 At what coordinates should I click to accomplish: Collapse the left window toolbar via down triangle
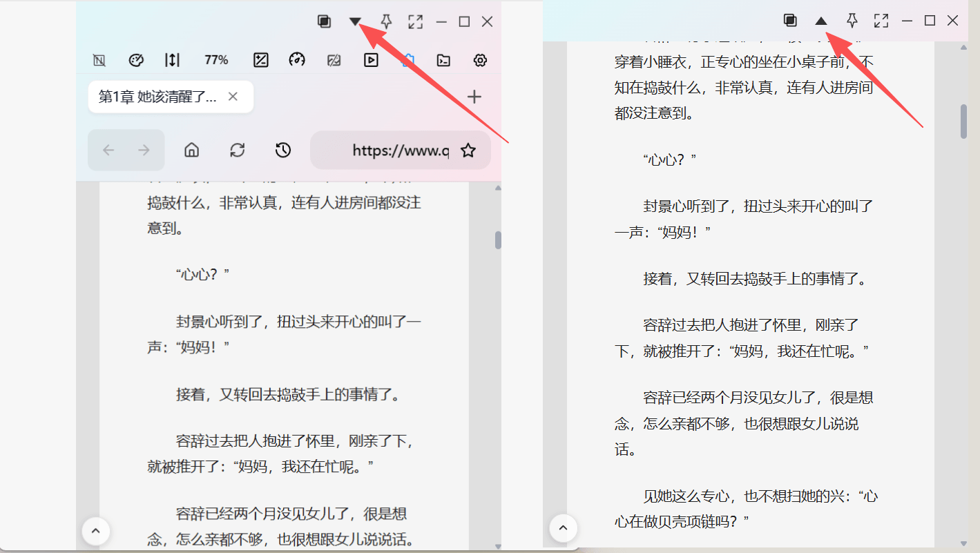point(355,21)
